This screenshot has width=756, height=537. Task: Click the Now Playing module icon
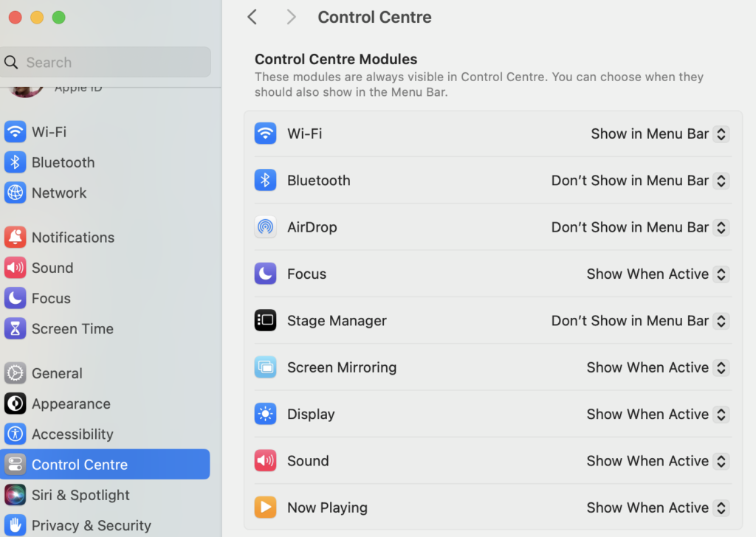click(x=265, y=507)
